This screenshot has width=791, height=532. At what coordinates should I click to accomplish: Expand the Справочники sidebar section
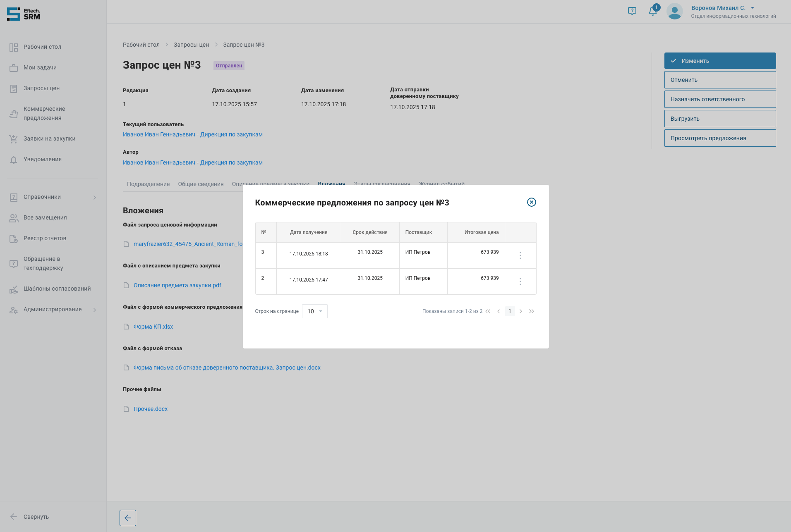[x=95, y=197]
